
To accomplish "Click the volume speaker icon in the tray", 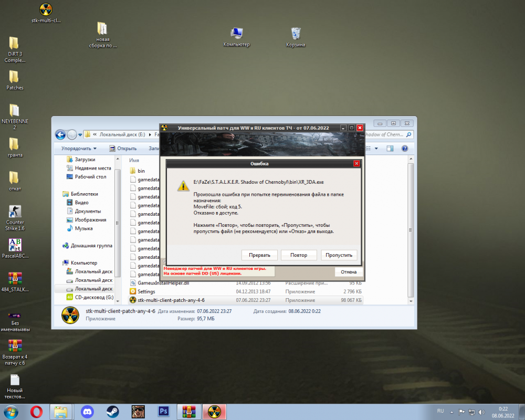I will pos(482,411).
